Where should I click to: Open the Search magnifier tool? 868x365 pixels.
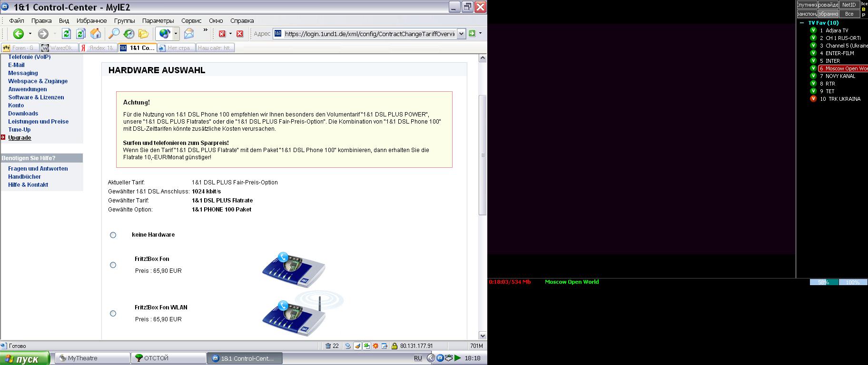[114, 33]
